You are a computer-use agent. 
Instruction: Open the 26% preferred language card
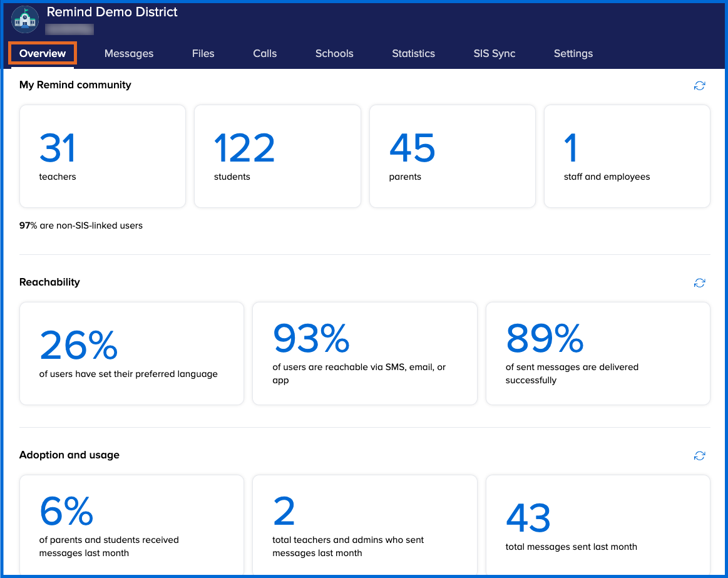(x=131, y=353)
